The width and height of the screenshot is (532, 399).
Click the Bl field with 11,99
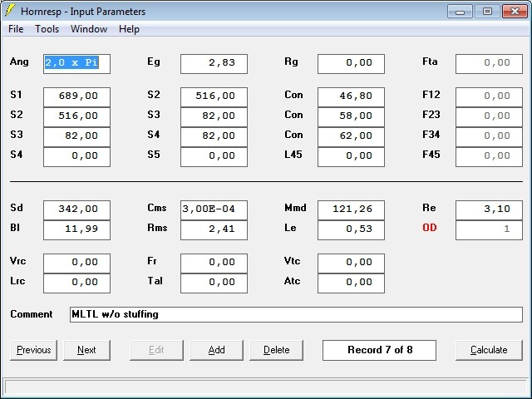coord(76,230)
